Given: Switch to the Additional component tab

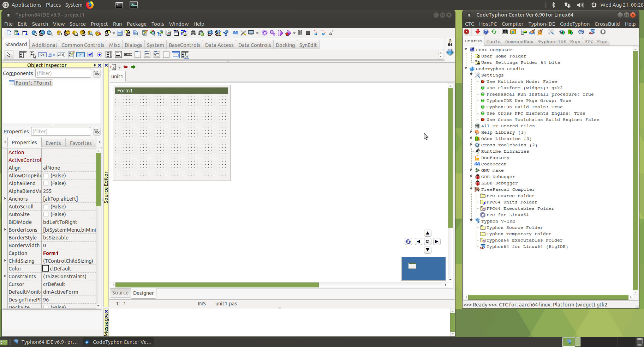Looking at the screenshot, I should 44,45.
